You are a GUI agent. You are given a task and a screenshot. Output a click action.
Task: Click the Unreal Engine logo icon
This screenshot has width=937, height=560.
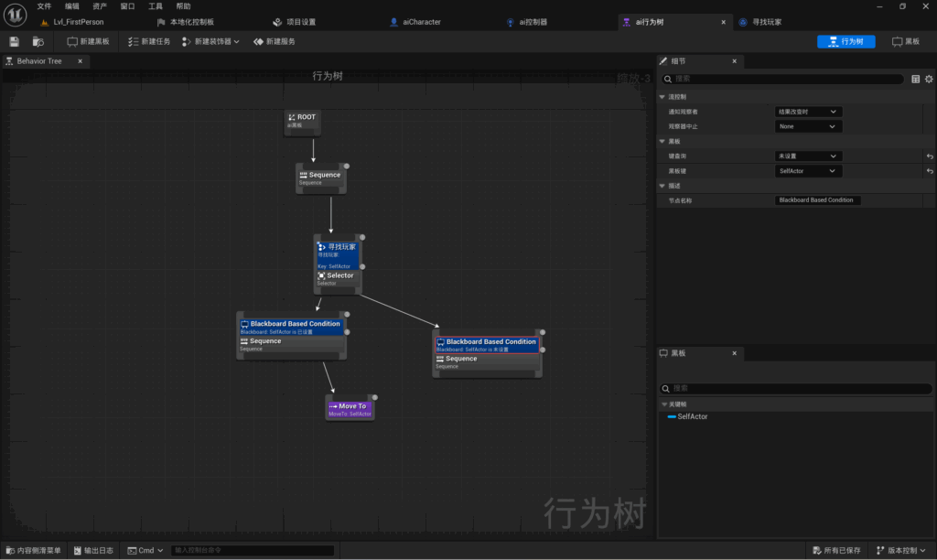tap(15, 15)
